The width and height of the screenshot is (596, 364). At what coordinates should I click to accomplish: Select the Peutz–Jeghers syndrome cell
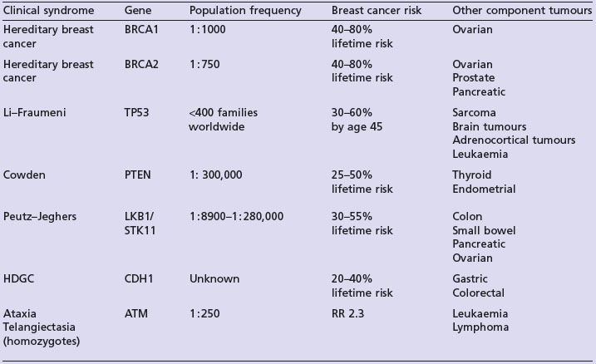click(42, 216)
